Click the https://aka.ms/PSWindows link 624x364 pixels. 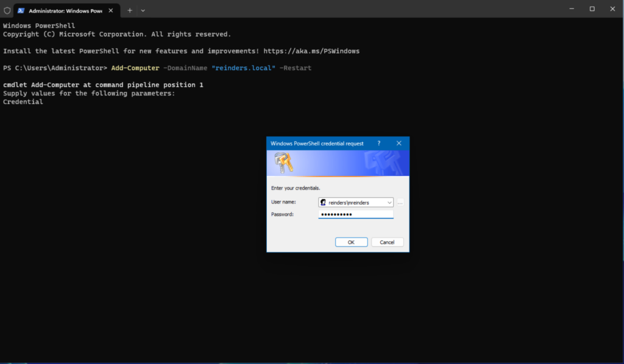pos(311,51)
